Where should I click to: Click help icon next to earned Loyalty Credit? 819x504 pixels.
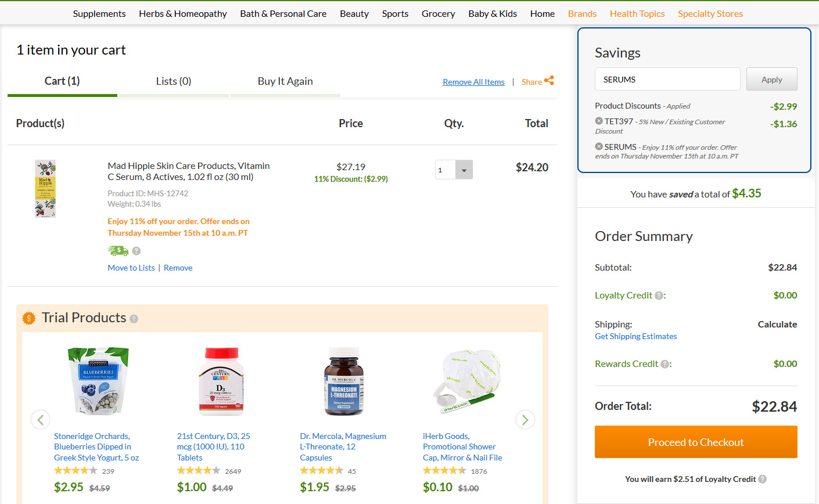763,479
